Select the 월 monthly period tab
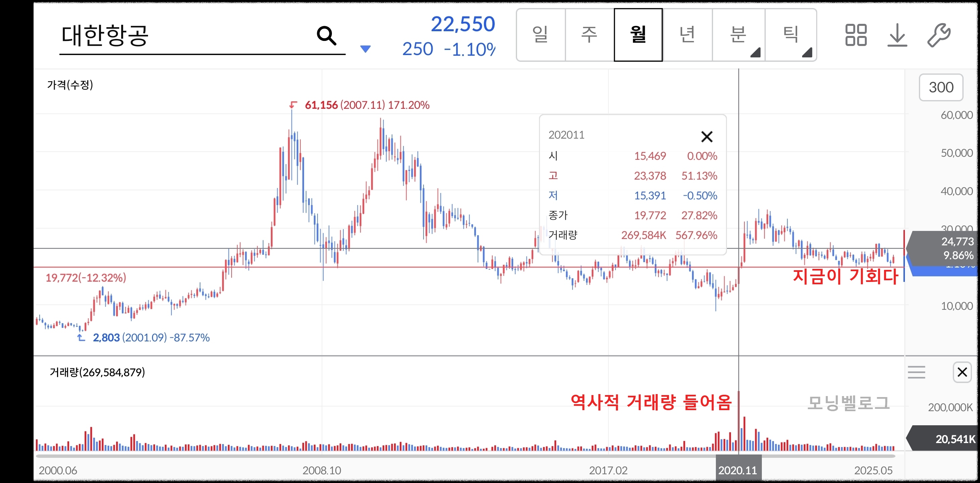Screen dimensions: 980x483 coord(638,35)
